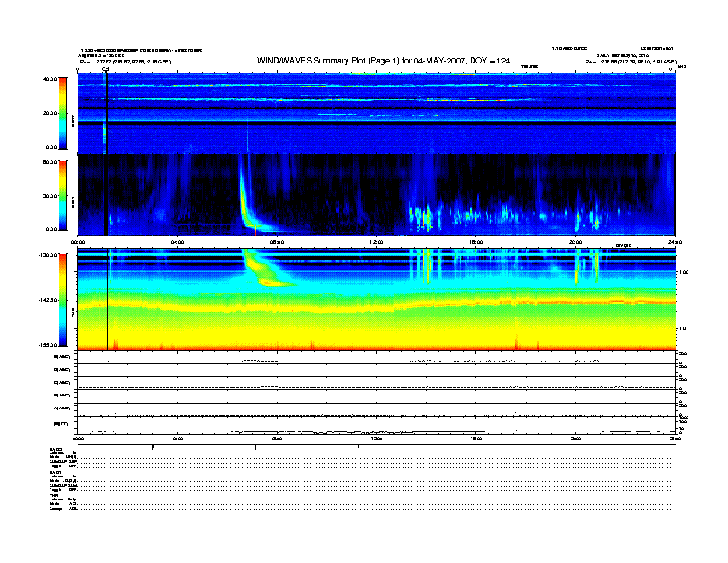Screen dimensions: 728x563
Task: Click the RAD2 color scale bar
Action: point(63,113)
